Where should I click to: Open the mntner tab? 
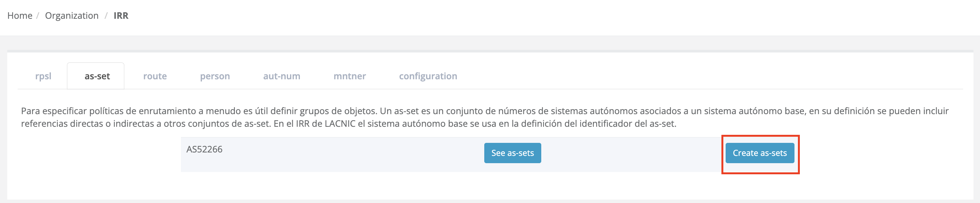tap(350, 76)
